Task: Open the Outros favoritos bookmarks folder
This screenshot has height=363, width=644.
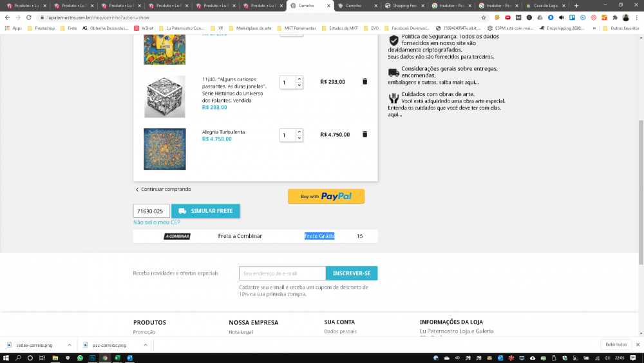Action: click(621, 28)
